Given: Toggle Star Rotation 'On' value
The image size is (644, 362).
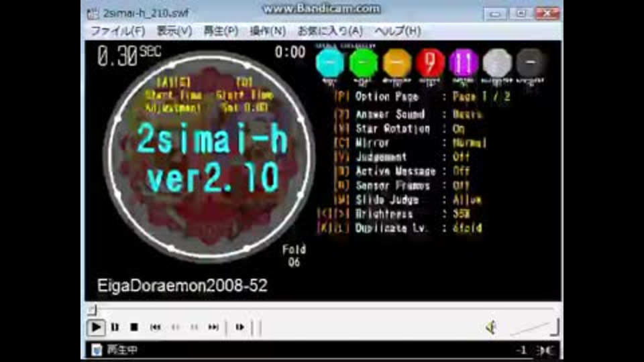Looking at the screenshot, I should (458, 129).
